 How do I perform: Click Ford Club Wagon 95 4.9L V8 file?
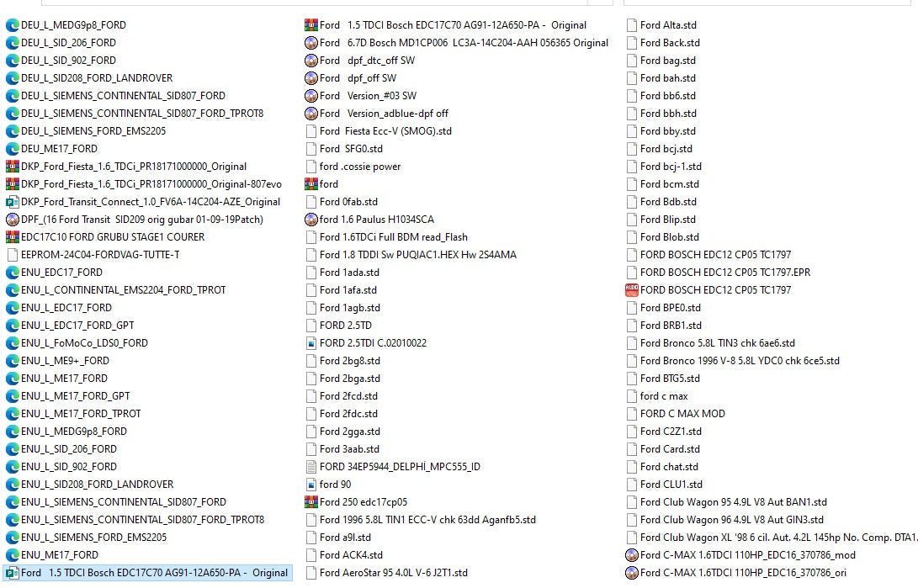pos(733,502)
